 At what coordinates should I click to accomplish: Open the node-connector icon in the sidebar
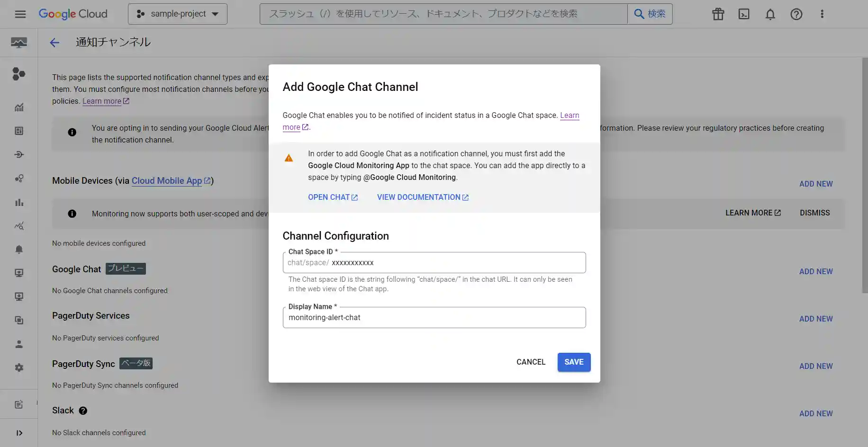pos(19,155)
